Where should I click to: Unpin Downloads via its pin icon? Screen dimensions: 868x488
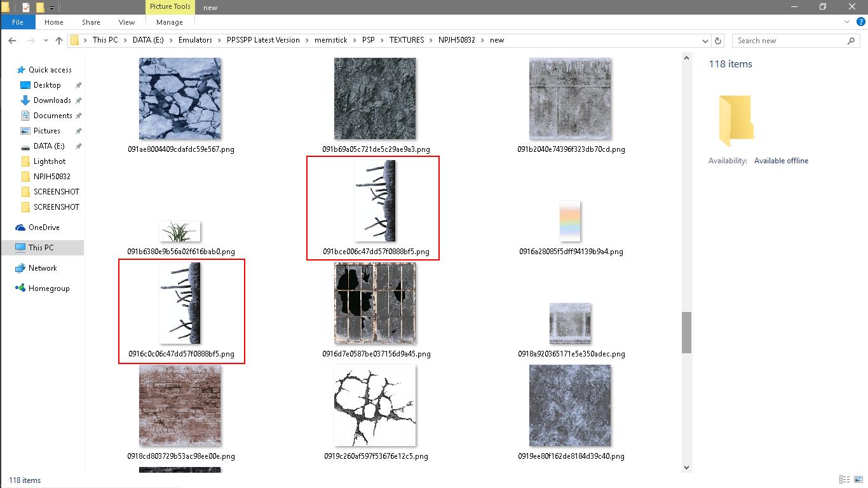[x=78, y=100]
